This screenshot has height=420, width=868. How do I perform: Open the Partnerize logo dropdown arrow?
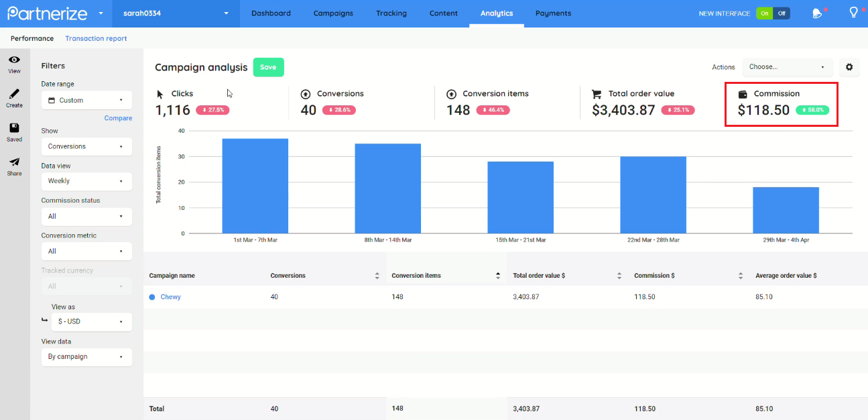[x=101, y=13]
